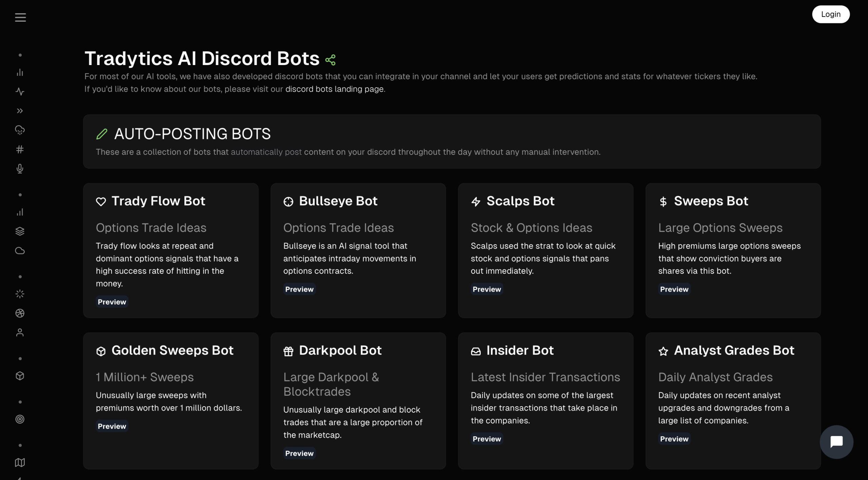Image resolution: width=868 pixels, height=480 pixels.
Task: Open the hamburger menu
Action: [x=20, y=17]
